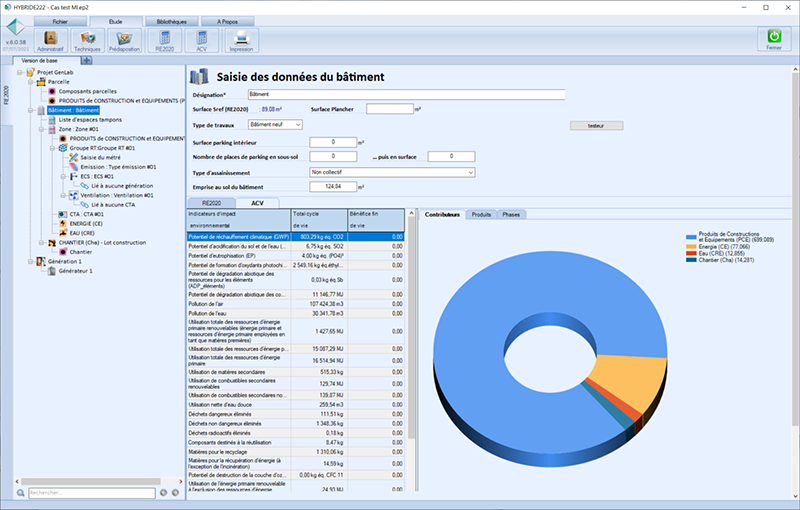Open the Techniques toolbar icon
800x510 pixels.
click(x=88, y=39)
